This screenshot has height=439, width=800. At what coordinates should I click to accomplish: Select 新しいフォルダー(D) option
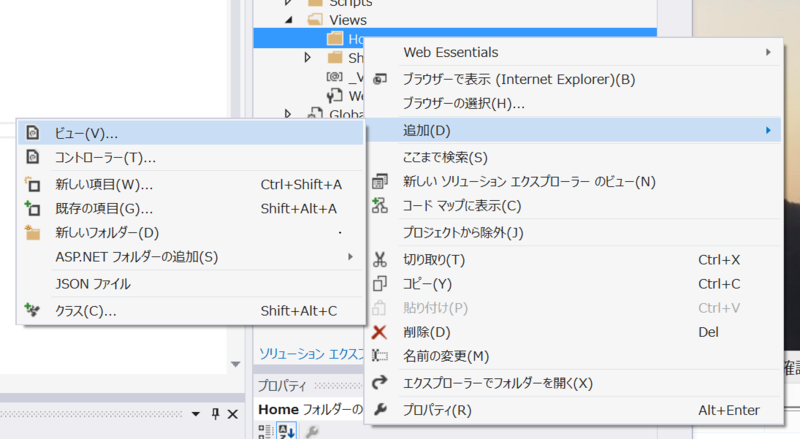pos(190,233)
